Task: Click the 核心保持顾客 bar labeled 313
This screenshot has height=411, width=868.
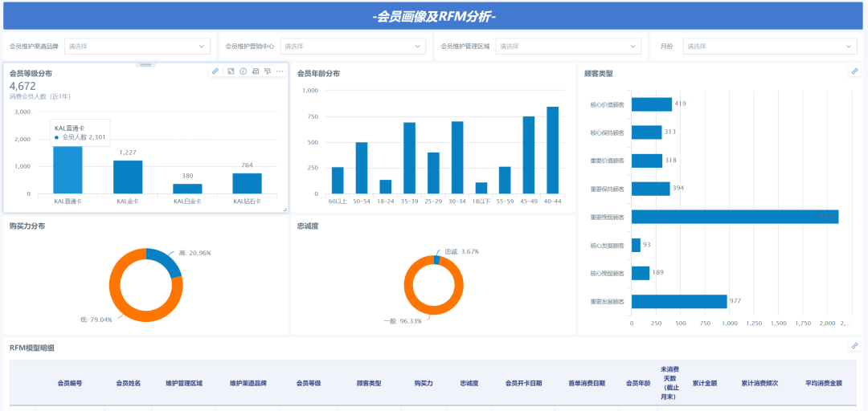Action: click(x=646, y=132)
